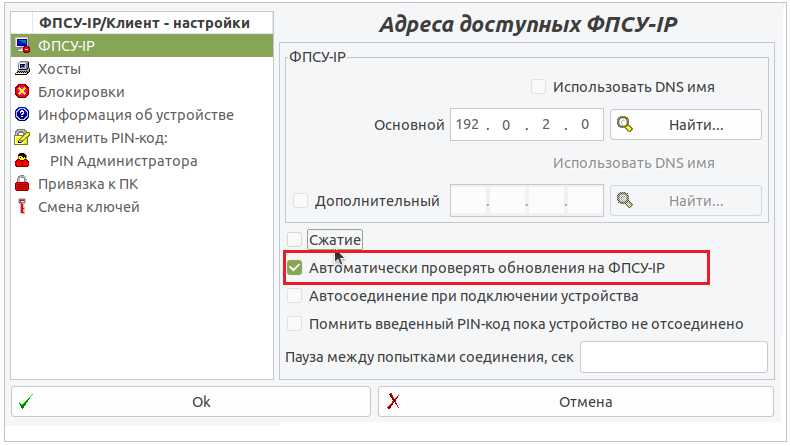Click the Пауза между попытками соединения field
790x446 pixels.
click(x=673, y=357)
